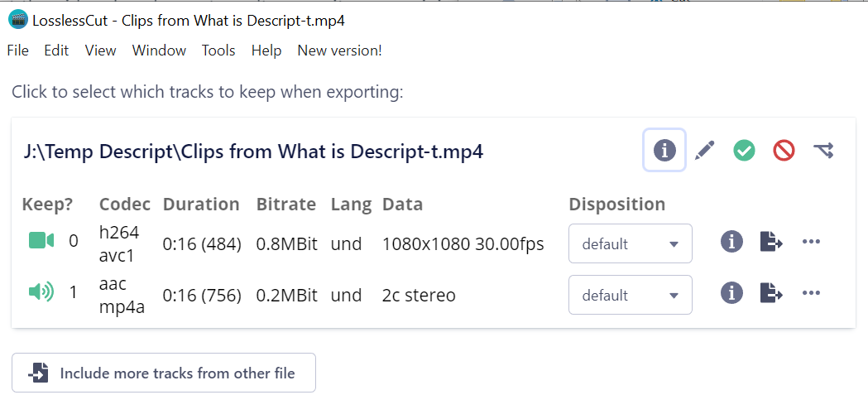868x419 pixels.
Task: Open the File menu
Action: [17, 51]
